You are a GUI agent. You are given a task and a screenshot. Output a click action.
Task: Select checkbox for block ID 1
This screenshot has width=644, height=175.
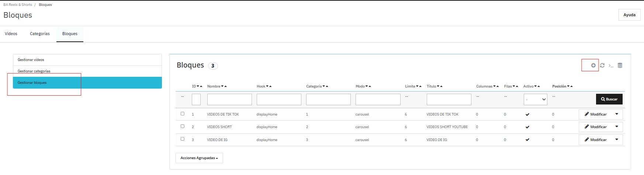(182, 114)
